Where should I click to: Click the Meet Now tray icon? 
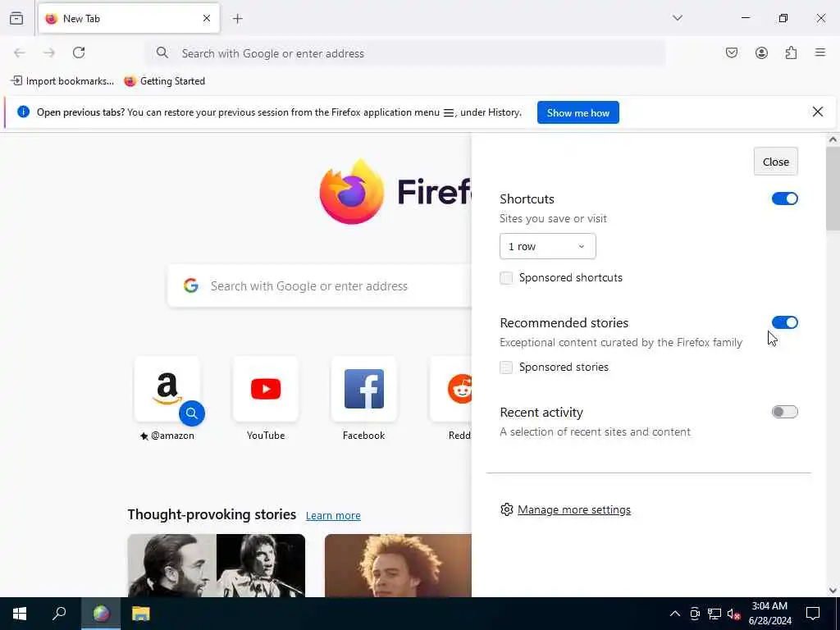coord(695,614)
